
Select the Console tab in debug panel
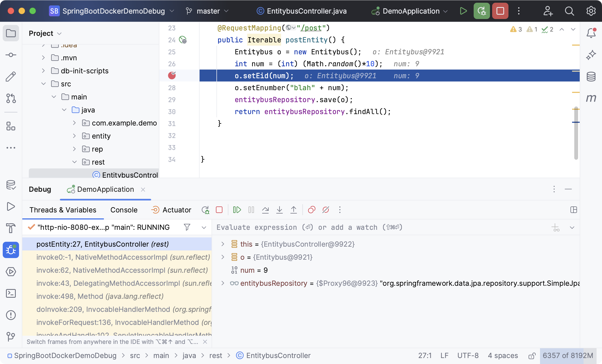coord(123,210)
